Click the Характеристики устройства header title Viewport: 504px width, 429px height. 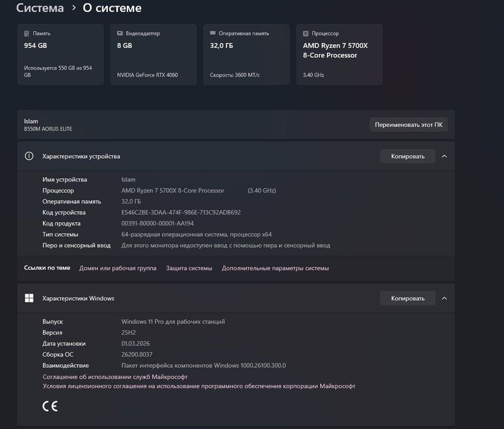tap(81, 156)
